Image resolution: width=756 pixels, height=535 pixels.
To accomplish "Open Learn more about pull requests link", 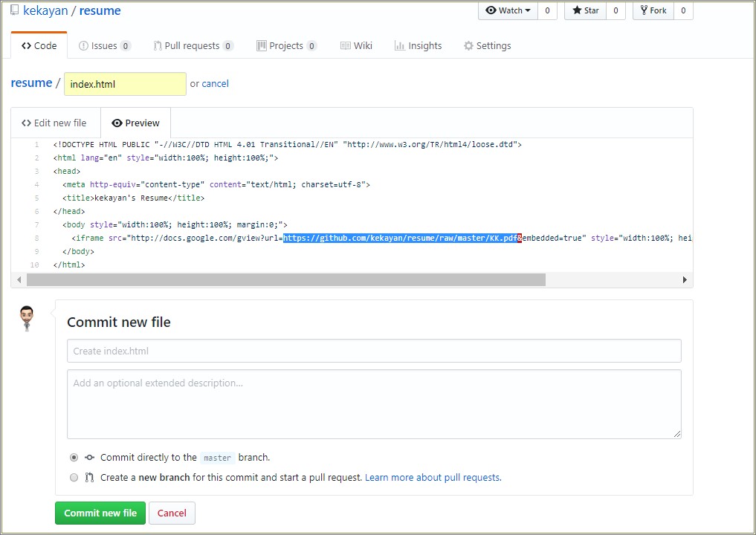I will tap(433, 477).
